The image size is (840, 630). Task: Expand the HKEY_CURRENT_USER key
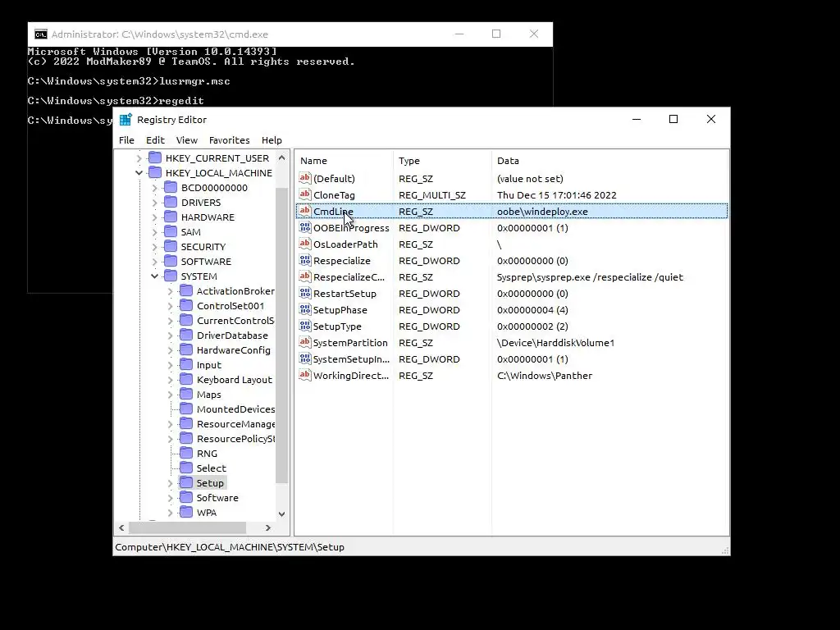[139, 158]
